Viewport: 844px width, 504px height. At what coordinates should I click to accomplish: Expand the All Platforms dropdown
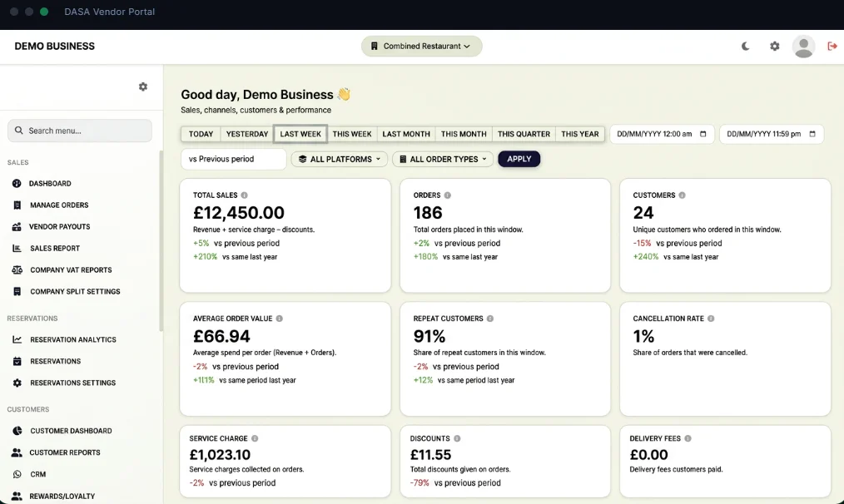point(340,159)
